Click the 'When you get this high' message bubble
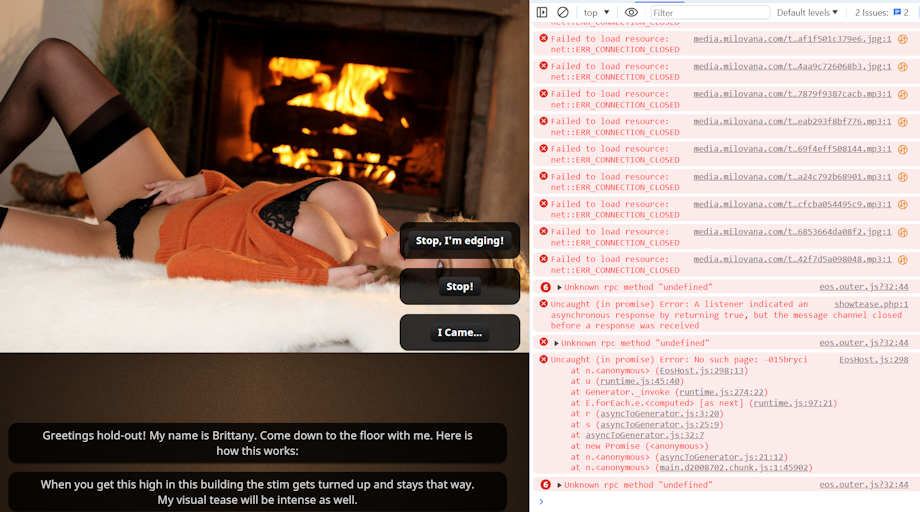The image size is (920, 512). [257, 492]
